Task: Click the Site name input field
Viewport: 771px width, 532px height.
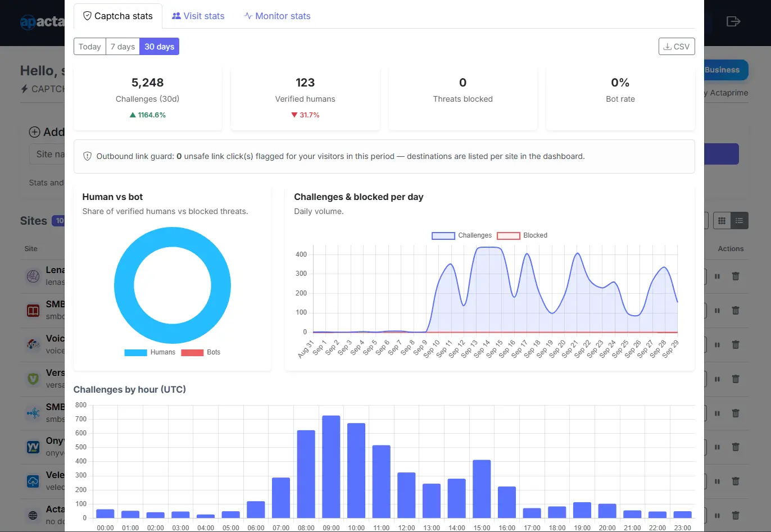Action: (x=47, y=154)
